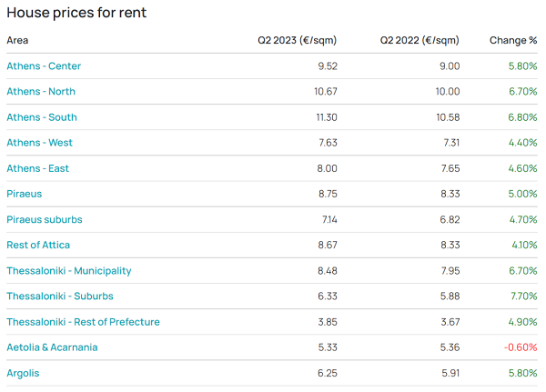Open the Athens - Center area link
Image resolution: width=546 pixels, height=392 pixels.
pos(44,66)
